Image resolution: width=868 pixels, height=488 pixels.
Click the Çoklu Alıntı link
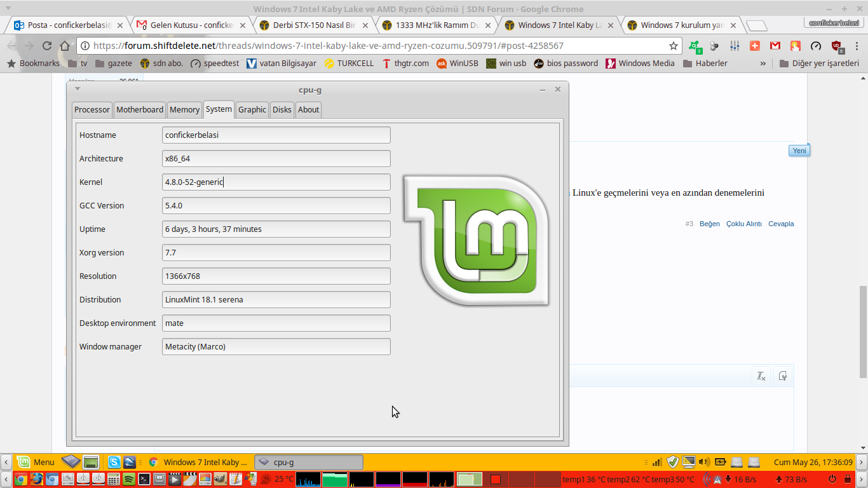[x=744, y=224]
